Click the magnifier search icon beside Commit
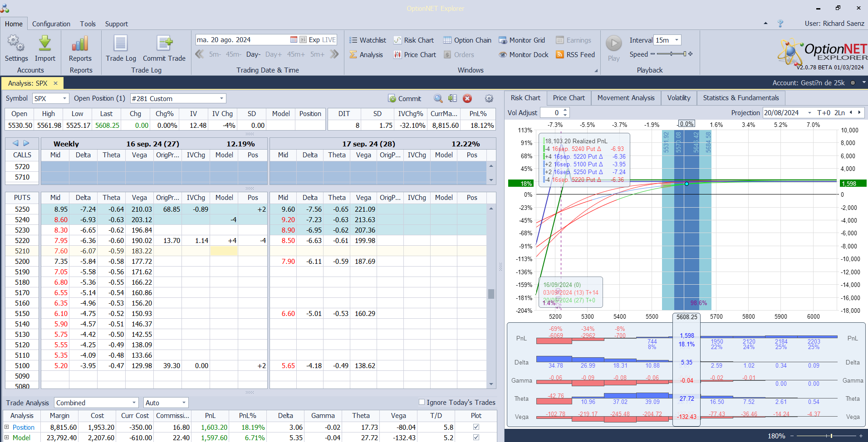This screenshot has width=868, height=442. (x=438, y=98)
